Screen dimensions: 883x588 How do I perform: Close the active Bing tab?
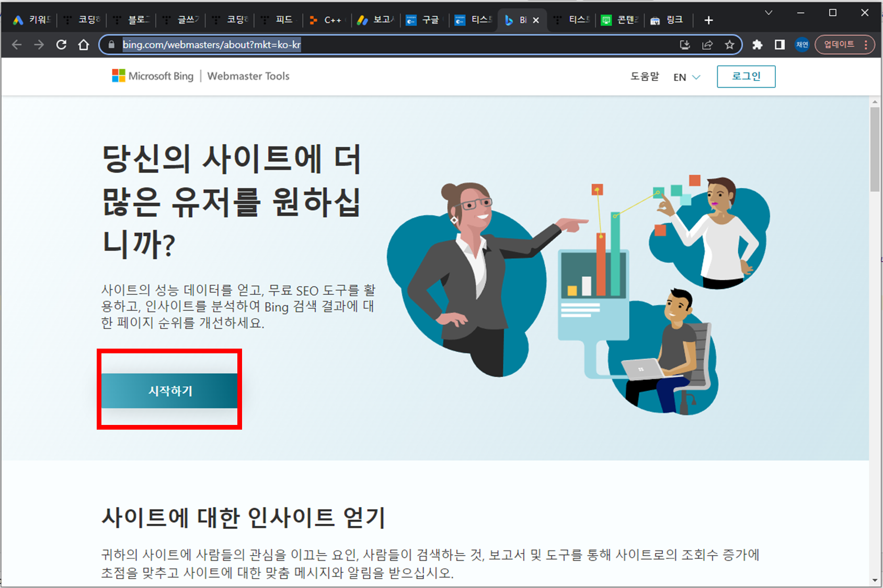536,20
